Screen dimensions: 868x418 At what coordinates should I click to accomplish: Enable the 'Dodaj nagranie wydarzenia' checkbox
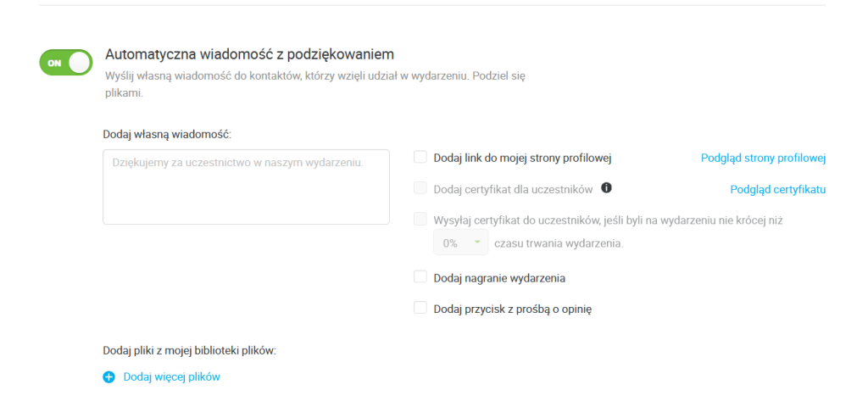click(x=420, y=276)
